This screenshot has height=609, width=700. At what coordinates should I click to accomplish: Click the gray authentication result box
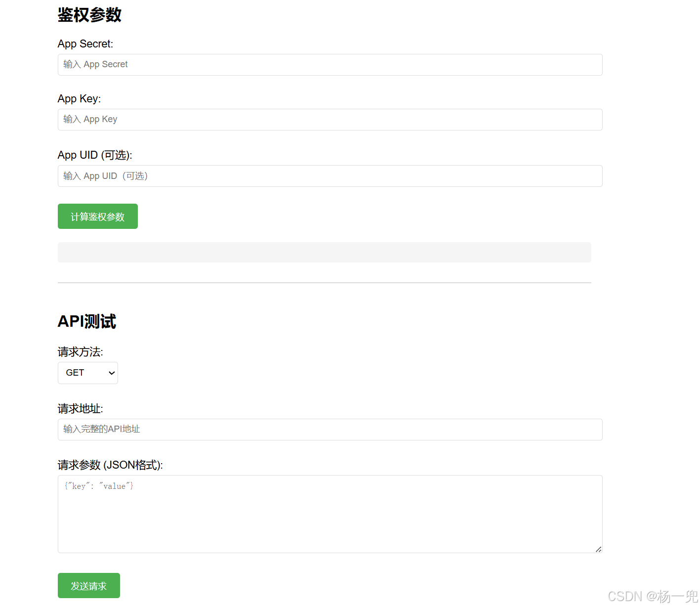324,252
